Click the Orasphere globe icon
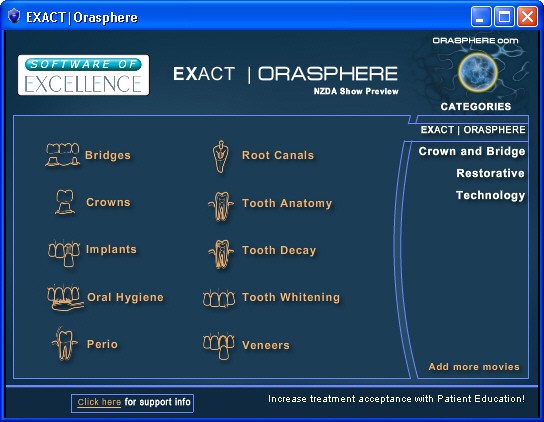544x422 pixels. click(x=478, y=73)
